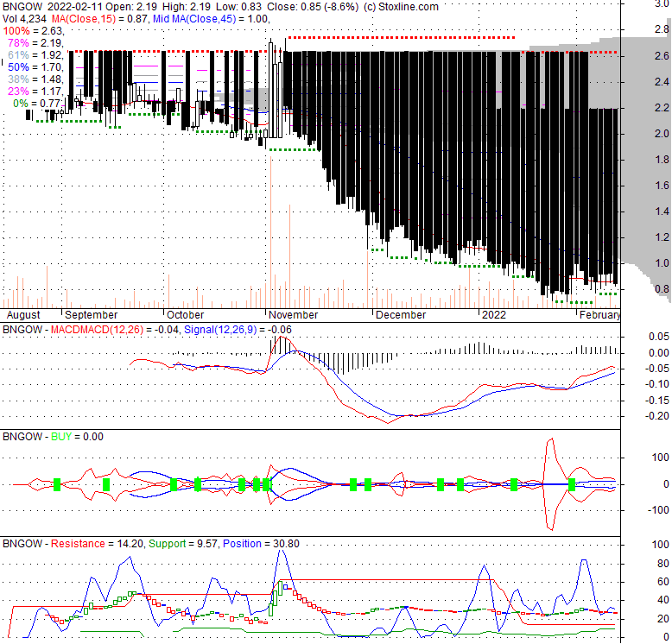
Task: Click the '0% = 0.77' Fibonacci level
Action: click(38, 104)
